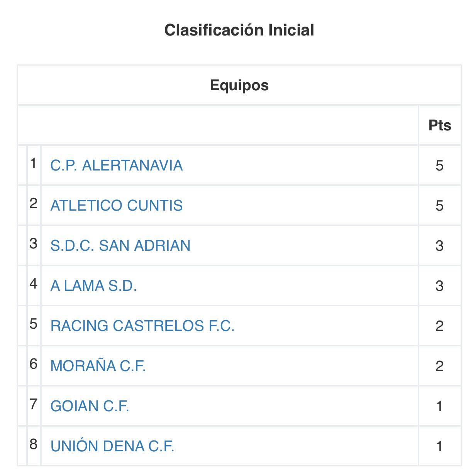466x476 pixels.
Task: Open the C.P. ALERTANAVIA team link
Action: [x=116, y=165]
